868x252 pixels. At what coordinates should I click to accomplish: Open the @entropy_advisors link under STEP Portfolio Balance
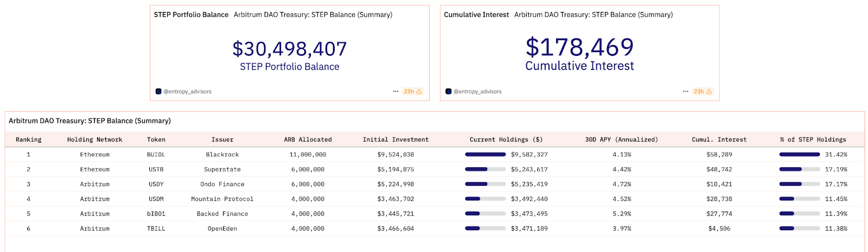(188, 91)
